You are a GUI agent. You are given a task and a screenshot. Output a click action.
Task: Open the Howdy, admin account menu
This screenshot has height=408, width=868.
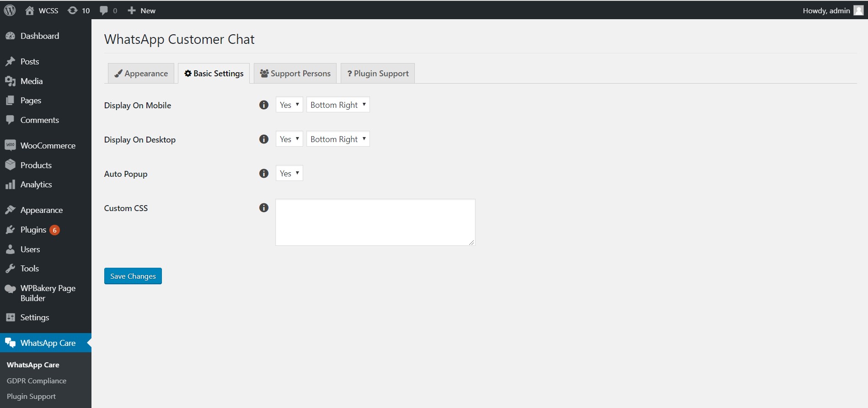833,11
